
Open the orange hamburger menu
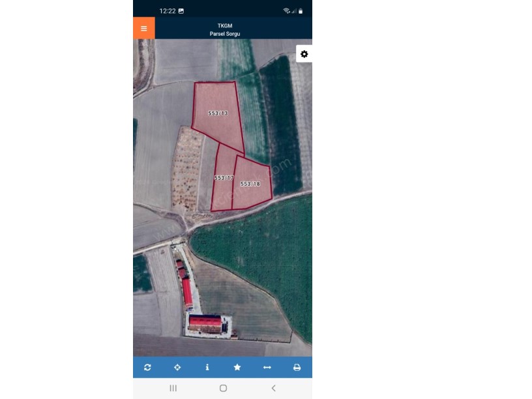click(144, 28)
